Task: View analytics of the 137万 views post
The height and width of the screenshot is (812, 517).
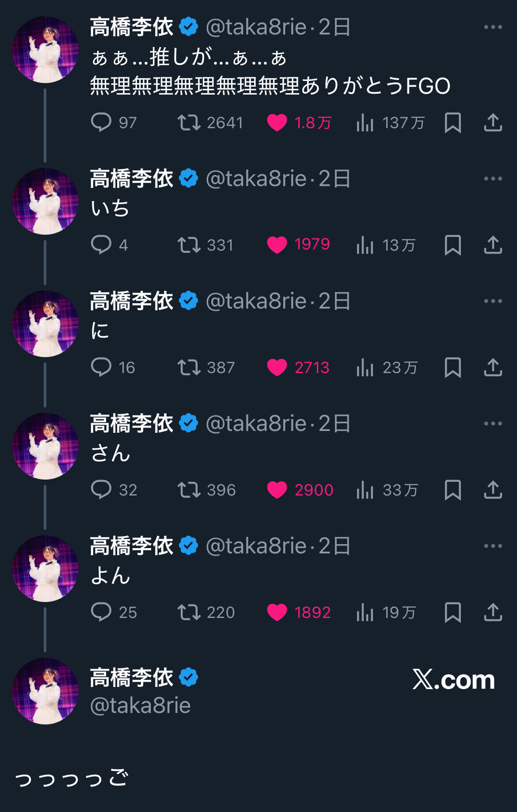Action: (365, 122)
